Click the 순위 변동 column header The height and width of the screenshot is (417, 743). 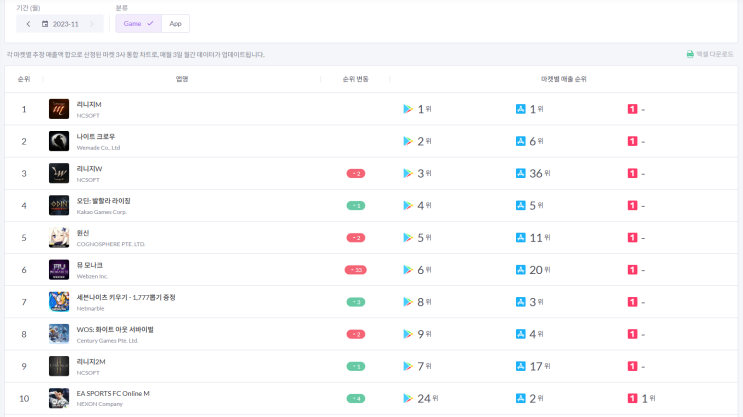coord(355,79)
